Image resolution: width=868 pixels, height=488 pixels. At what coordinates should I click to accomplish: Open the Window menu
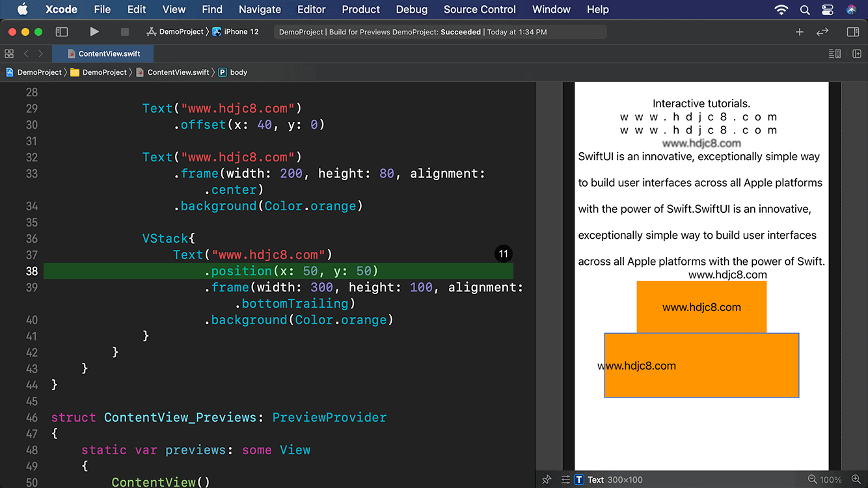551,9
